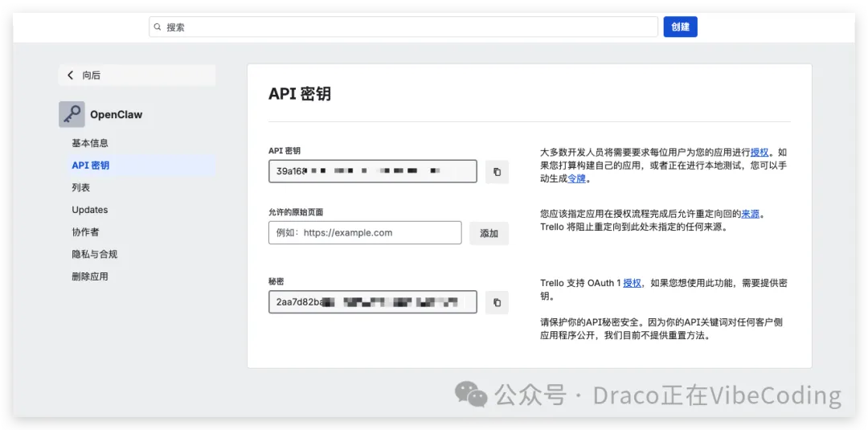Click inside the 搜索 search field
This screenshot has height=430, width=868.
[x=410, y=27]
